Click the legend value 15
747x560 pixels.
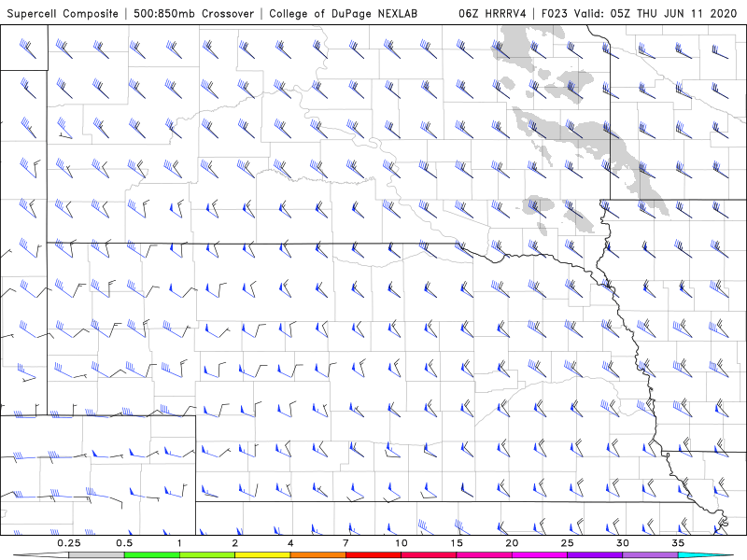coord(457,543)
